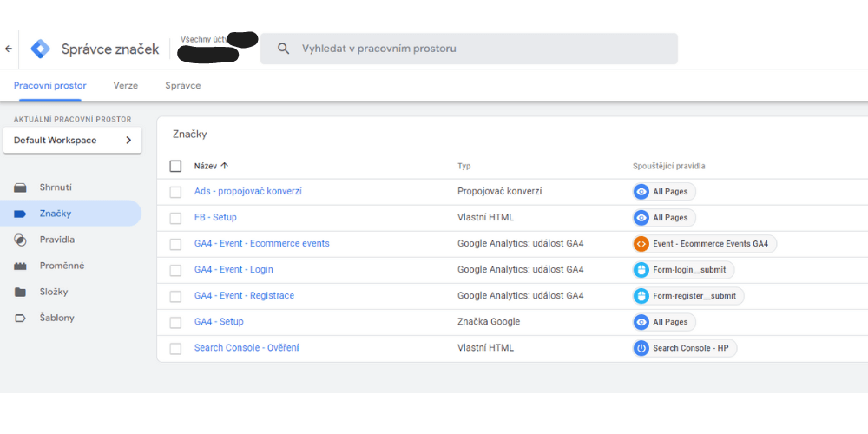Switch to the Verze tab

click(125, 86)
